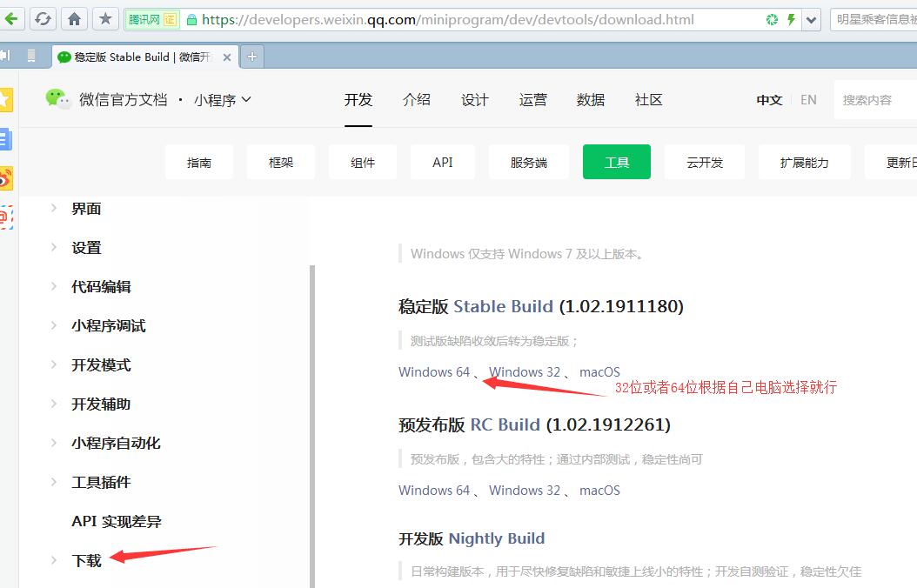Expand the 设置 section chevron
The height and width of the screenshot is (588, 917).
[x=54, y=247]
